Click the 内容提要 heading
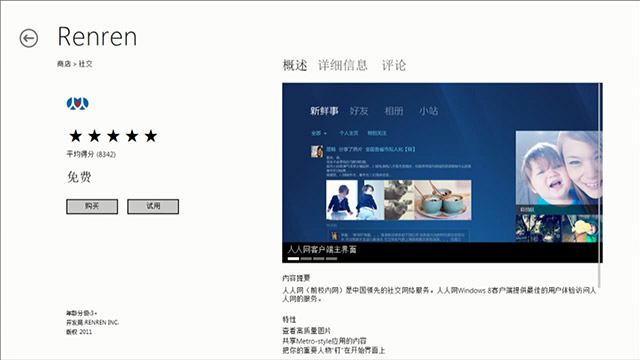The height and width of the screenshot is (360, 640). (296, 278)
